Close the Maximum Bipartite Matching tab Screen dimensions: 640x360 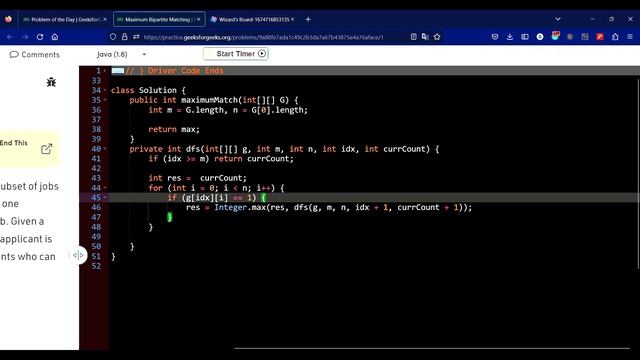[199, 19]
